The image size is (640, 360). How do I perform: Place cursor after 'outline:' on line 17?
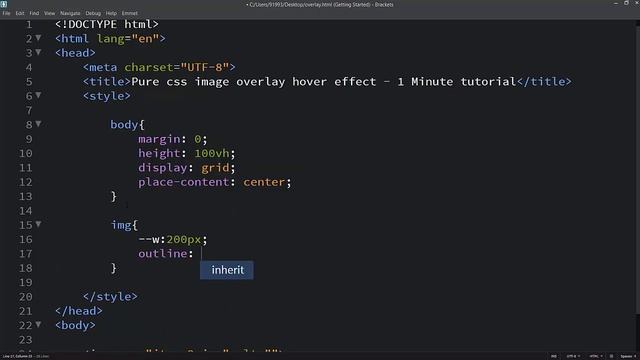pos(202,253)
